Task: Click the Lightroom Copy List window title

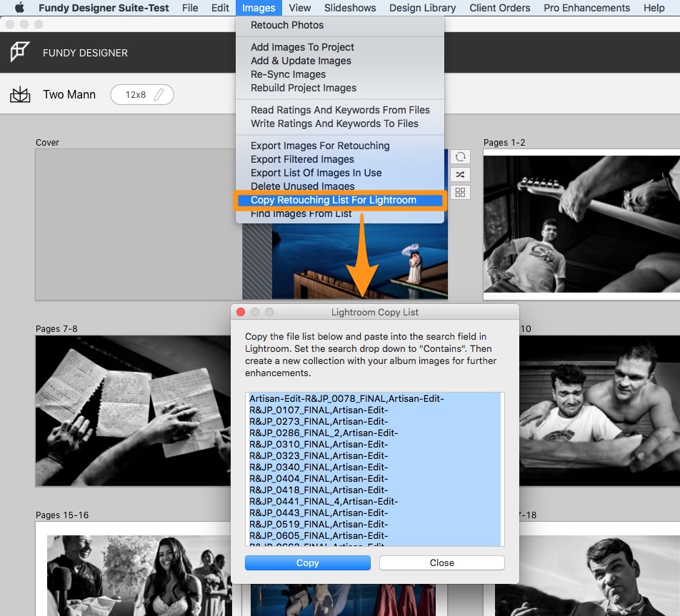Action: [x=375, y=312]
